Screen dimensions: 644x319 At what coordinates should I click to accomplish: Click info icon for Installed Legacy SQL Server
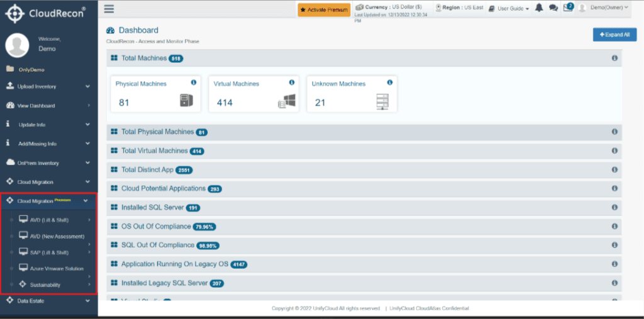(x=614, y=283)
